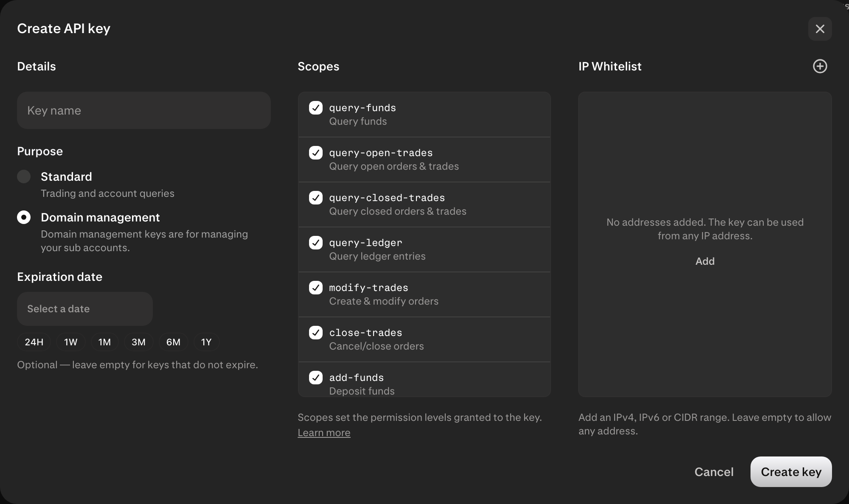Choose the Domain management radio option
The width and height of the screenshot is (849, 504).
(24, 217)
